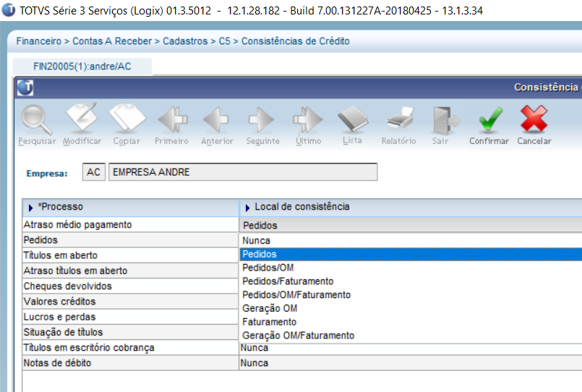The width and height of the screenshot is (582, 392).
Task: Click the TOTVS icon in title bar
Action: pyautogui.click(x=9, y=9)
